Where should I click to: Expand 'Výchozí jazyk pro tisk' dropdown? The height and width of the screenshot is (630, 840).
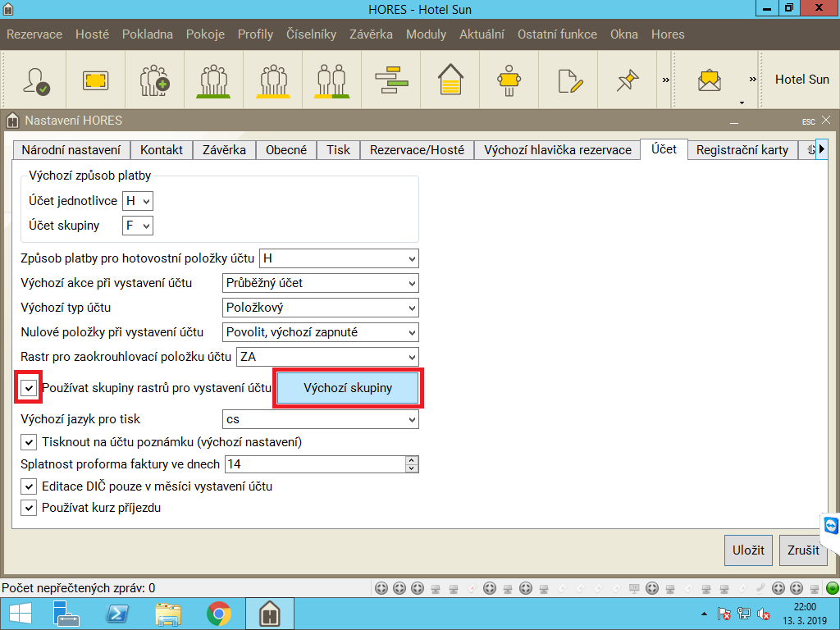coord(321,419)
